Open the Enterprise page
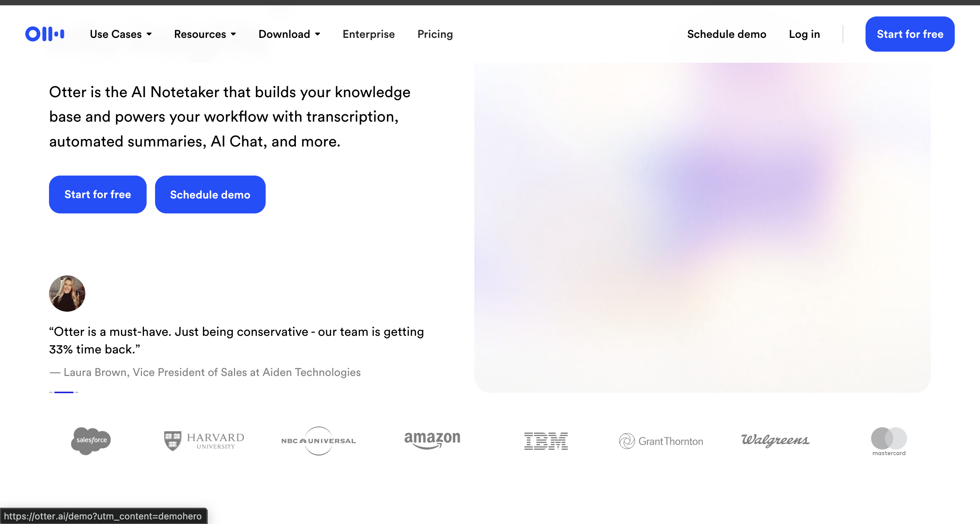This screenshot has height=524, width=980. (368, 34)
